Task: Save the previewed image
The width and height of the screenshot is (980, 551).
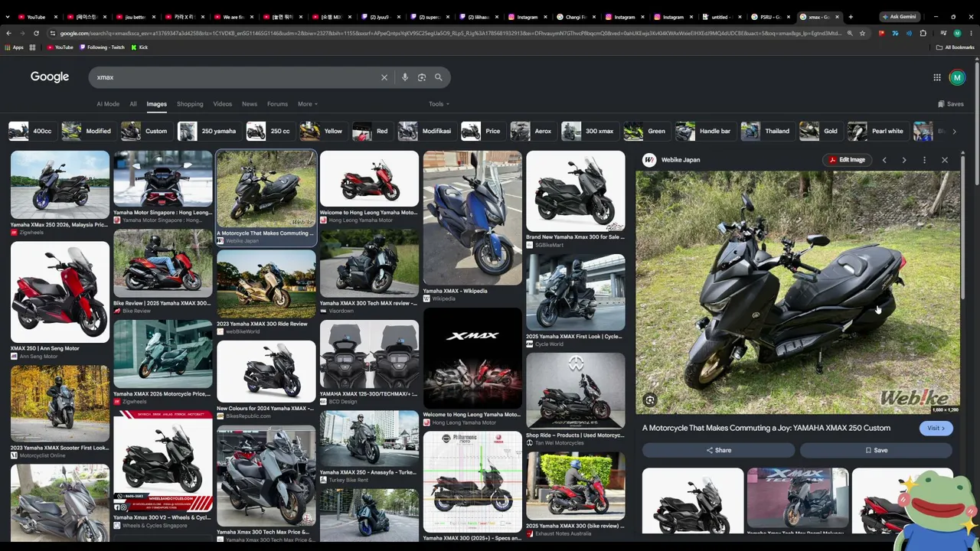Action: coord(877,451)
